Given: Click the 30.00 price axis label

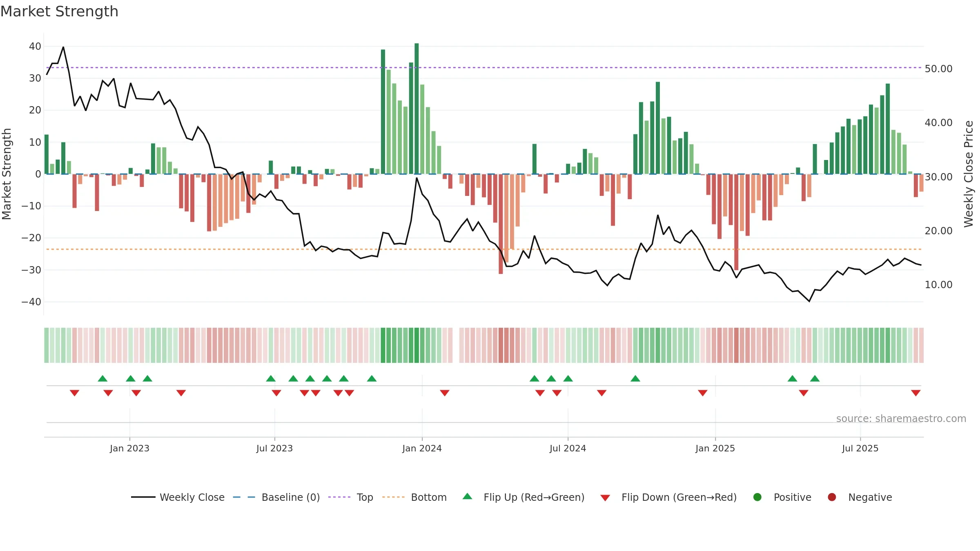Looking at the screenshot, I should click(x=938, y=177).
